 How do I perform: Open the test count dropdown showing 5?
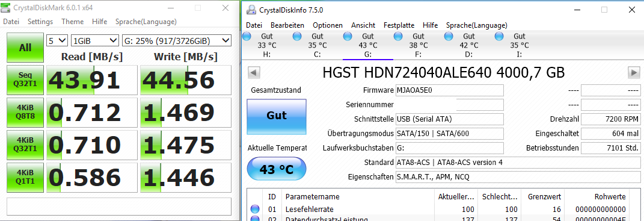pyautogui.click(x=57, y=41)
